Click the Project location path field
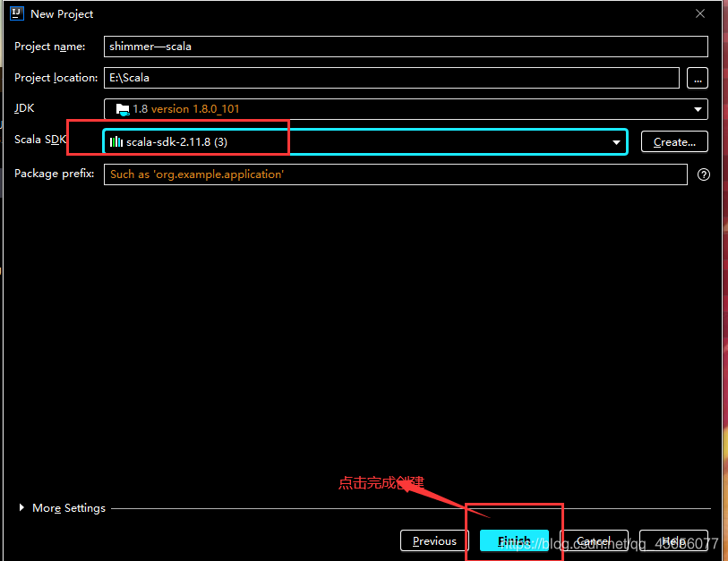Viewport: 728px width, 561px height. [x=391, y=78]
